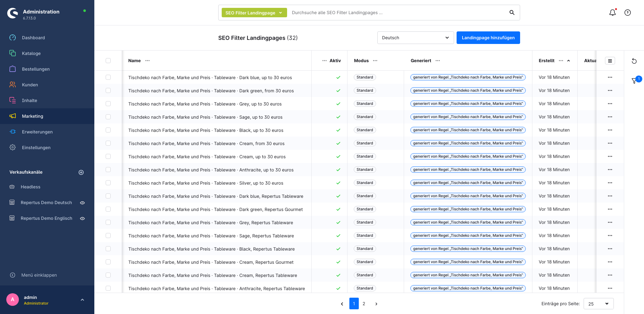Add a new Verkaufskanal via plus icon
Screen dimensions: 644x314
coord(81,172)
